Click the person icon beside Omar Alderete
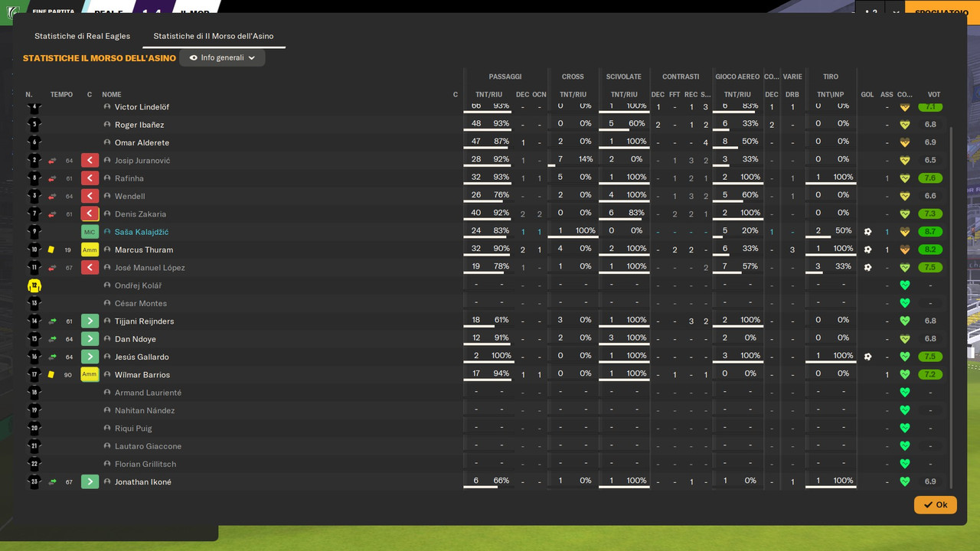This screenshot has height=551, width=980. pos(107,142)
